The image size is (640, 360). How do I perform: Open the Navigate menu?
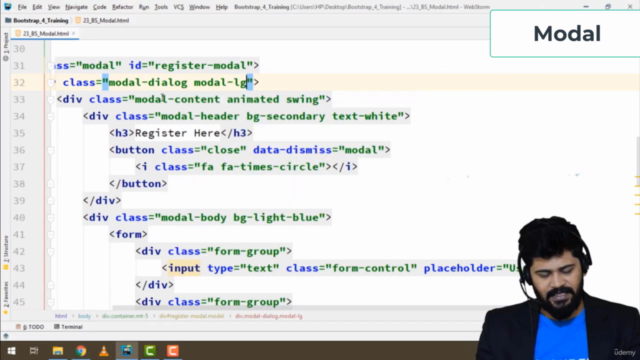pyautogui.click(x=76, y=7)
